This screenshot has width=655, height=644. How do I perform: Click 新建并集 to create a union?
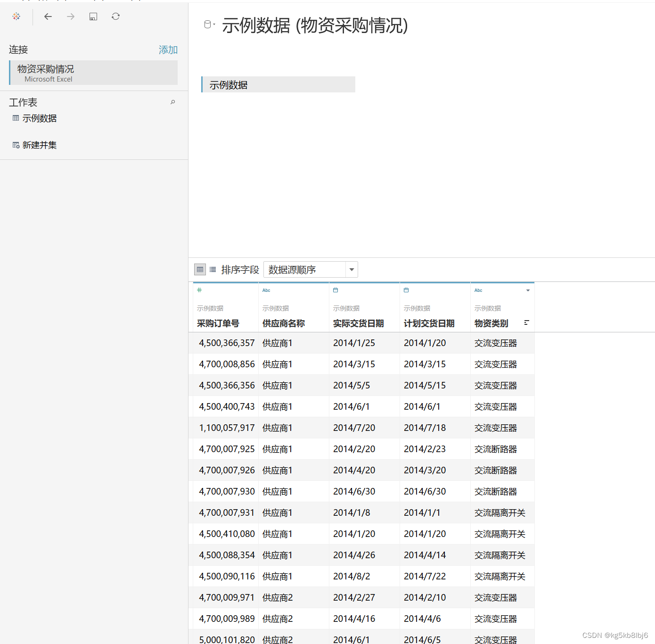point(40,145)
